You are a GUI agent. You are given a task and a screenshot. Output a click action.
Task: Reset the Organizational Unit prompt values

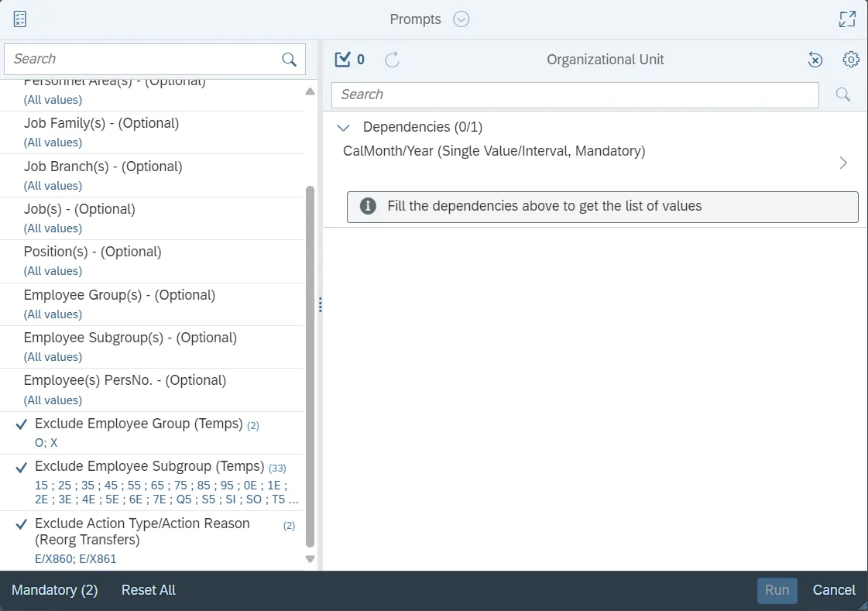815,60
